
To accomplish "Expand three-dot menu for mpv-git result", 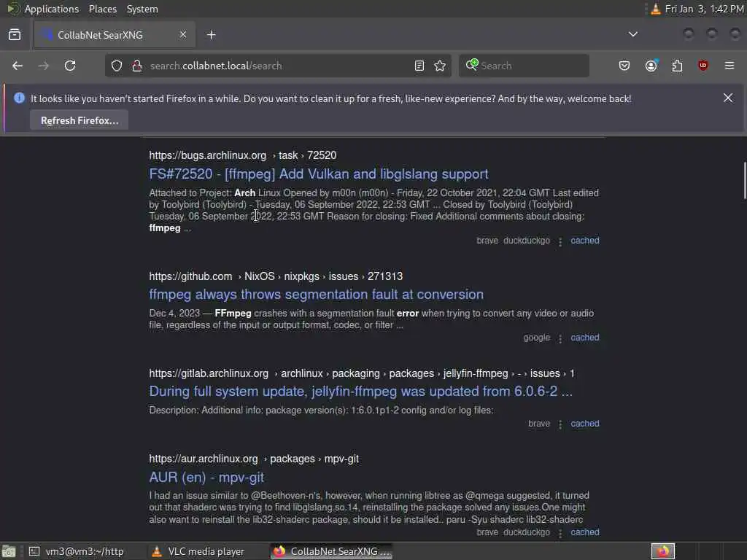I will 560,533.
